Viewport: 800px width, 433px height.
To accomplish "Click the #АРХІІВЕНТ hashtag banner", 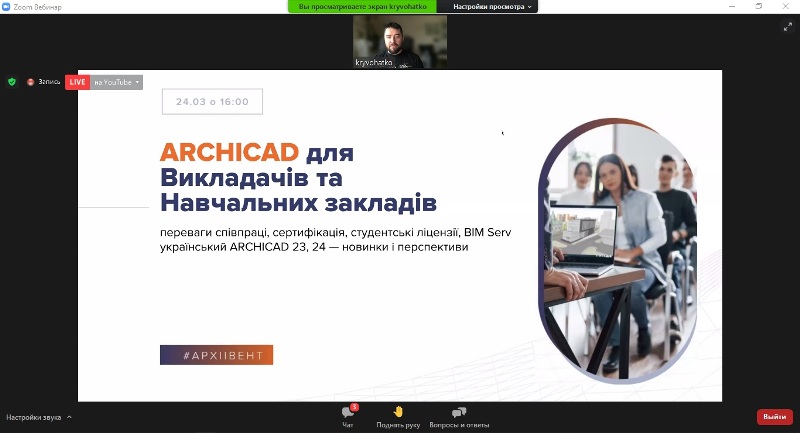I will pos(216,355).
